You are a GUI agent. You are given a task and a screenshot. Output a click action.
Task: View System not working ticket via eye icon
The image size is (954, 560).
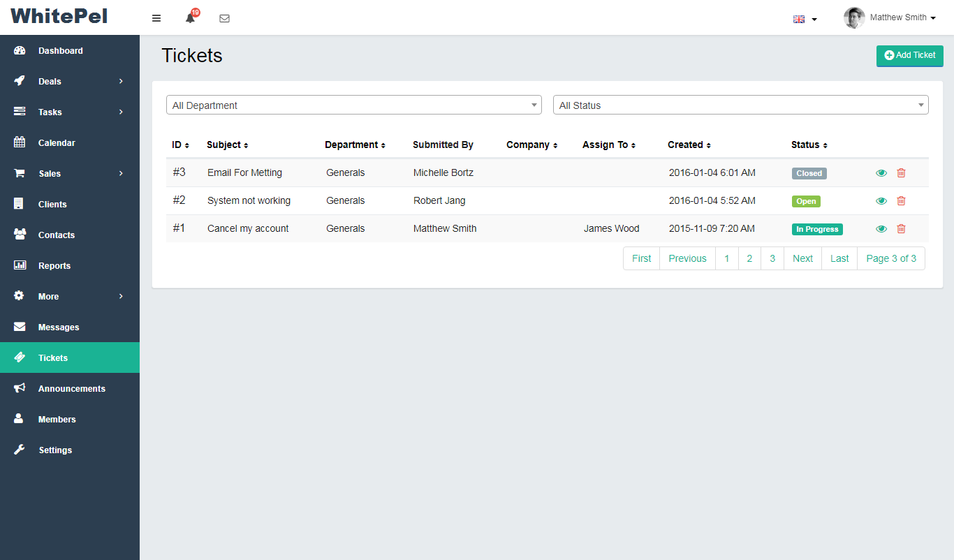pos(881,201)
